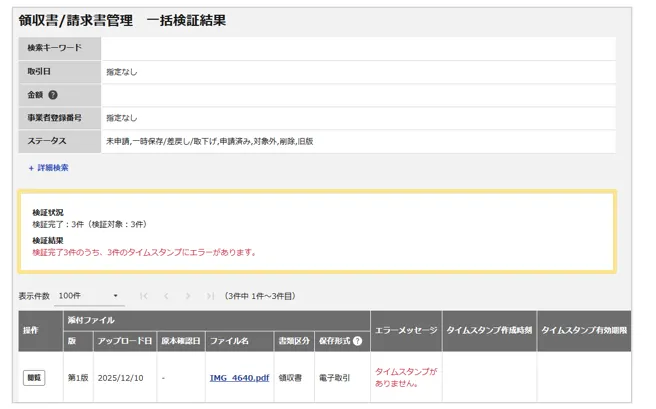Click the タイムスタンプ作成時刻 column header
The width and height of the screenshot is (656, 409).
[x=488, y=330]
